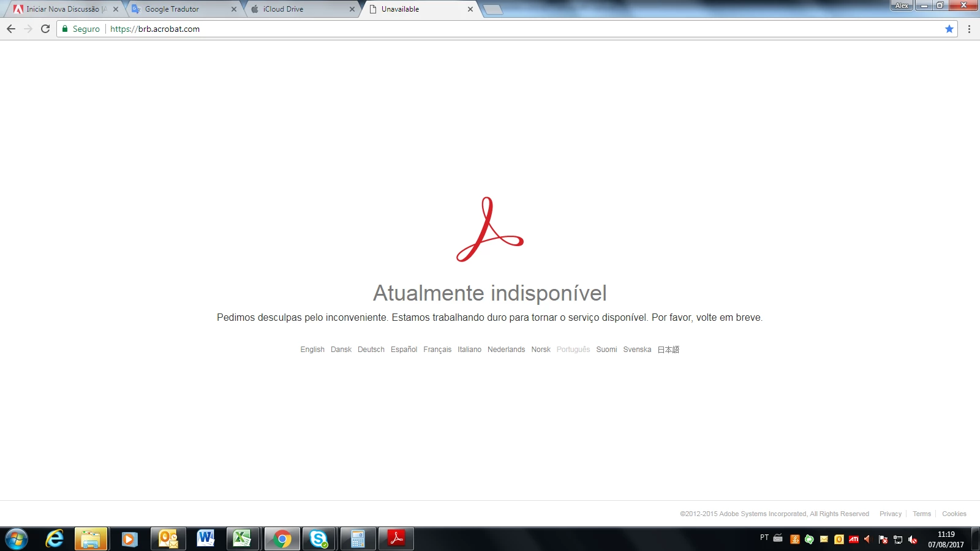
Task: Click the PT input language indicator
Action: pyautogui.click(x=764, y=538)
